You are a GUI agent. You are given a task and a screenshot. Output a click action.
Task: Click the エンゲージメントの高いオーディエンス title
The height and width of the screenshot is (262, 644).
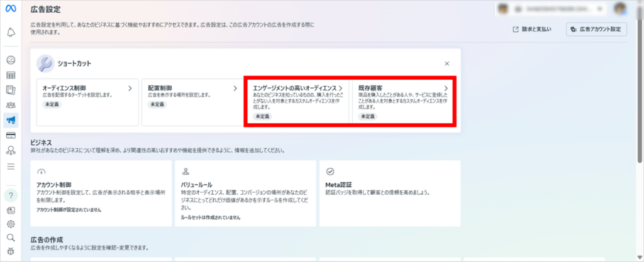[295, 88]
